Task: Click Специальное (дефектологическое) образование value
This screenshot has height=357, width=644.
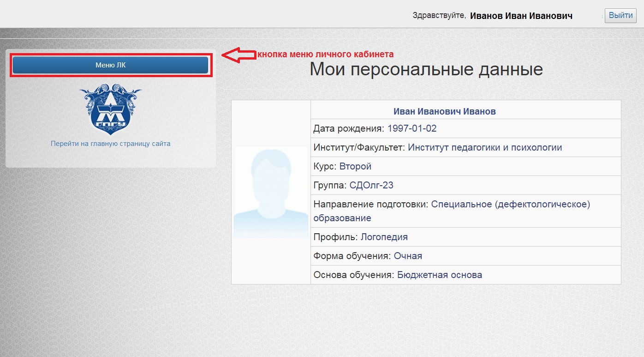Action: tap(510, 204)
